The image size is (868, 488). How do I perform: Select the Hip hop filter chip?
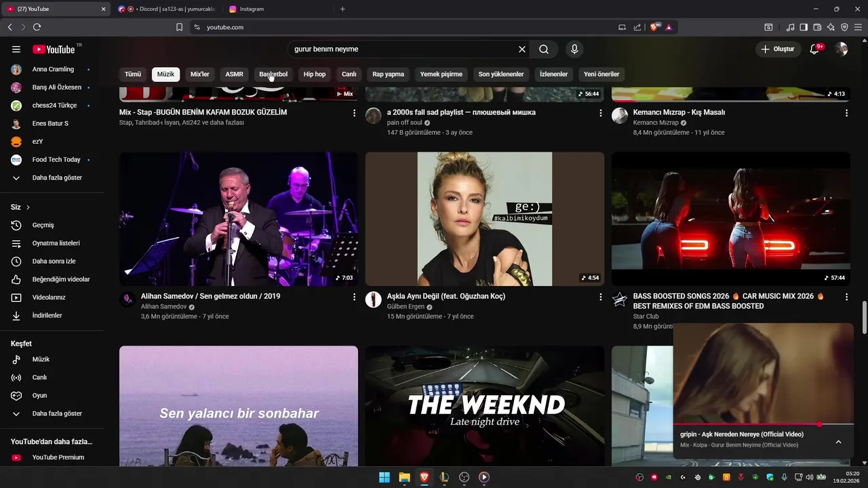tap(315, 74)
